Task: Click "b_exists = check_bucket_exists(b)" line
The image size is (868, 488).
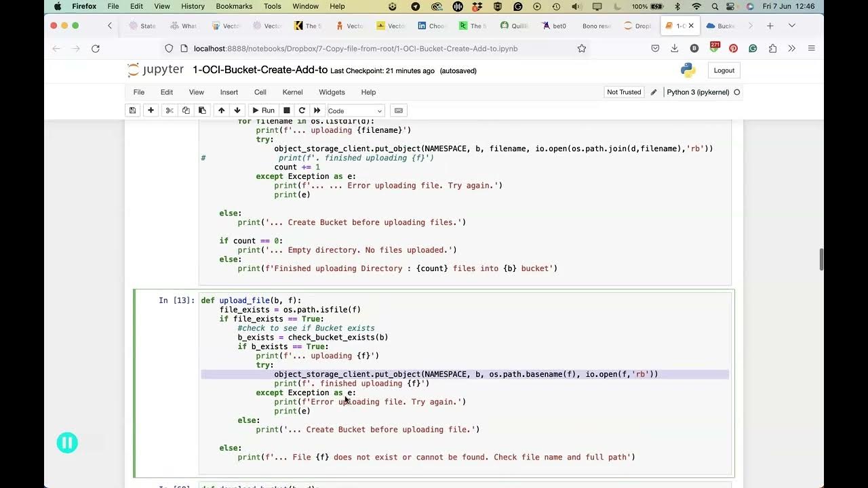Action: [313, 338]
